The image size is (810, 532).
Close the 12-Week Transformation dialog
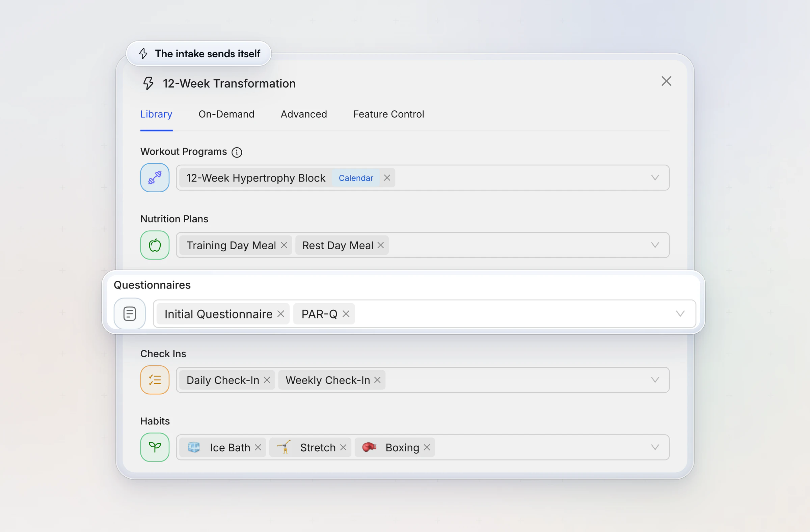pos(666,81)
